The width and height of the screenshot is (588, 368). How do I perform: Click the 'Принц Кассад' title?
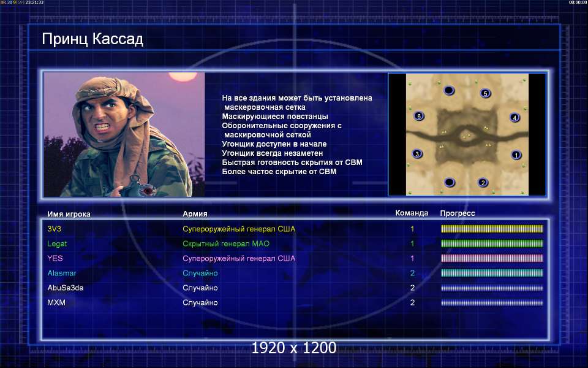(92, 39)
